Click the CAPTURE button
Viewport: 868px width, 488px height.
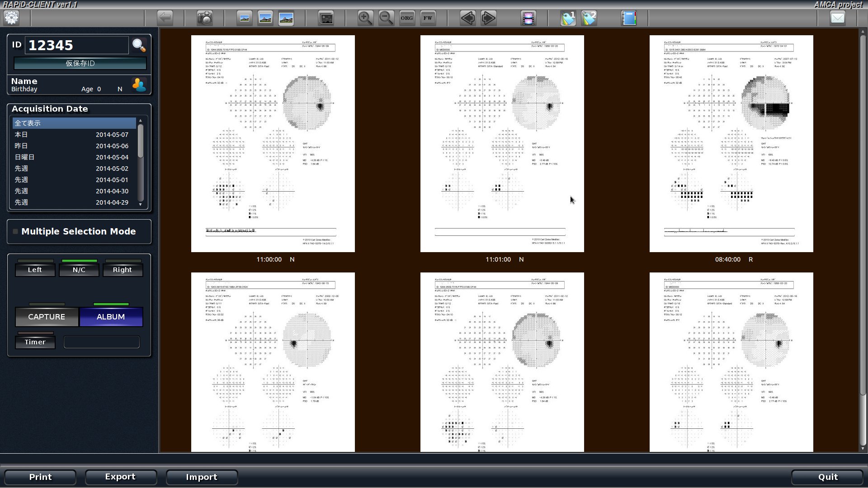click(x=46, y=316)
